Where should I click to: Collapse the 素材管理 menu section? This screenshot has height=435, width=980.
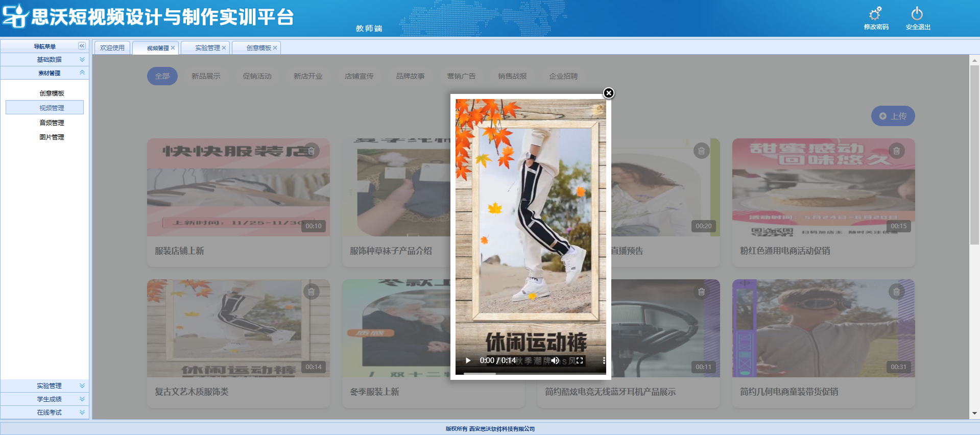pos(82,73)
